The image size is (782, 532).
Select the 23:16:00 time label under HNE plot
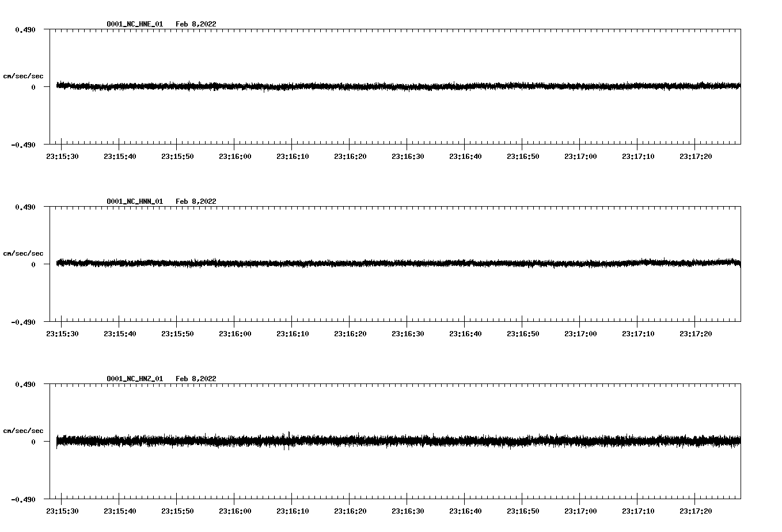click(x=235, y=157)
